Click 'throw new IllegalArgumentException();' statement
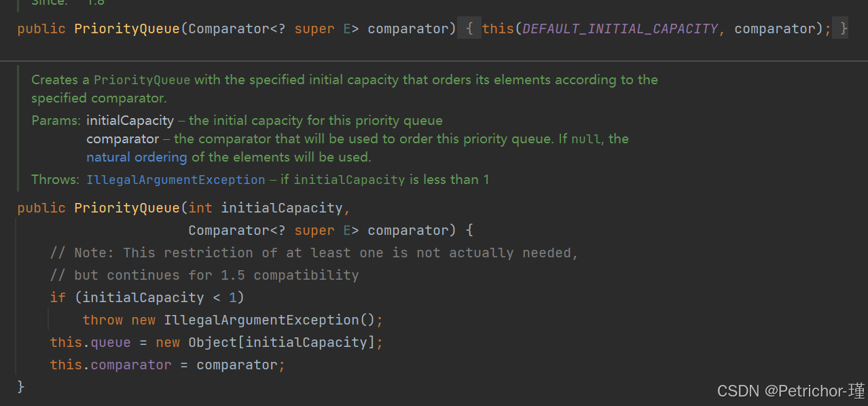868x406 pixels. click(x=233, y=320)
